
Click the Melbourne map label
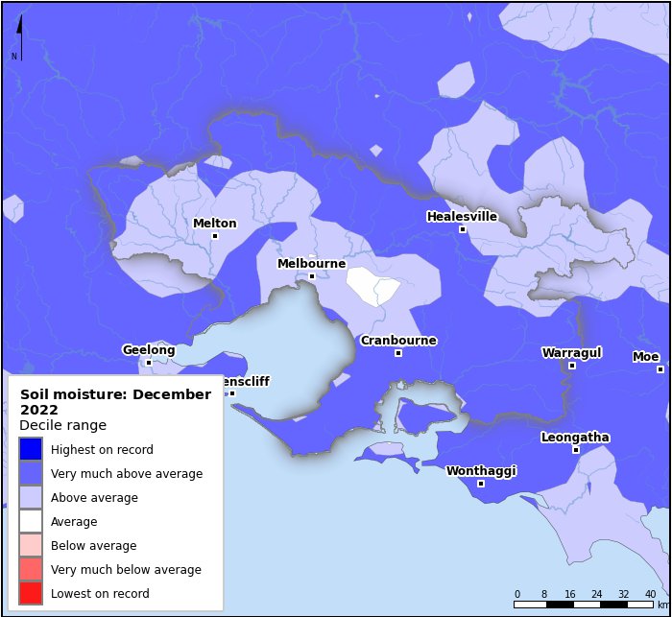click(312, 263)
